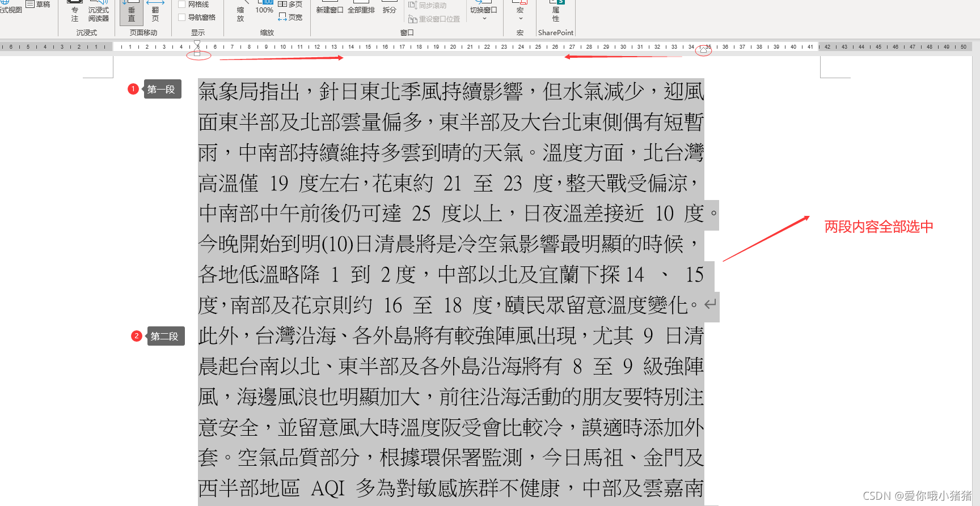This screenshot has height=506, width=980.
Task: Open the 专注 focus mode
Action: 75,11
